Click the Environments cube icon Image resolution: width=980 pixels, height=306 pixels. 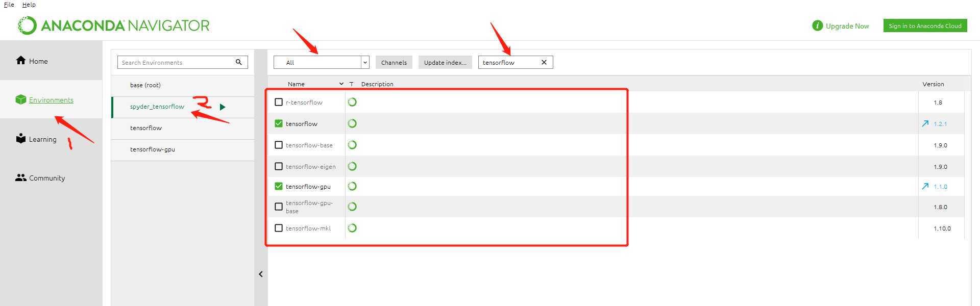coord(21,99)
